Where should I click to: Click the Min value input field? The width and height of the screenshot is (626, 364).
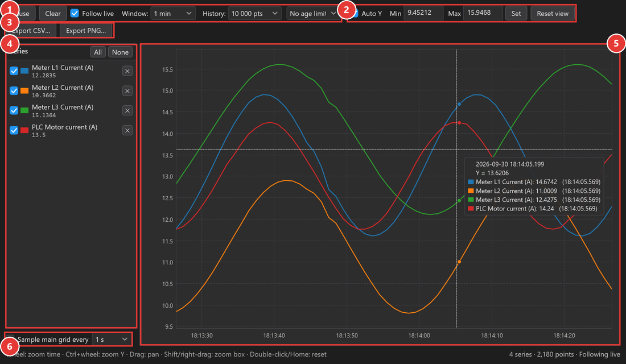click(x=423, y=13)
